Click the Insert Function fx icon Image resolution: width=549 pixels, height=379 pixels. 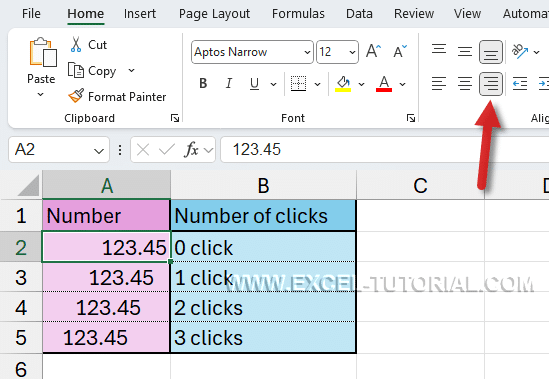(x=192, y=150)
